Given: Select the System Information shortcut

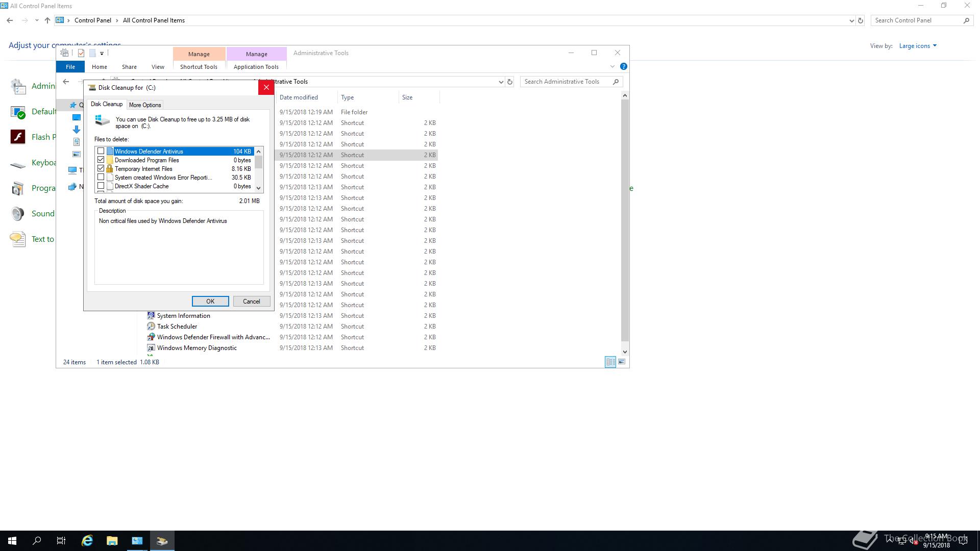Looking at the screenshot, I should pyautogui.click(x=183, y=316).
